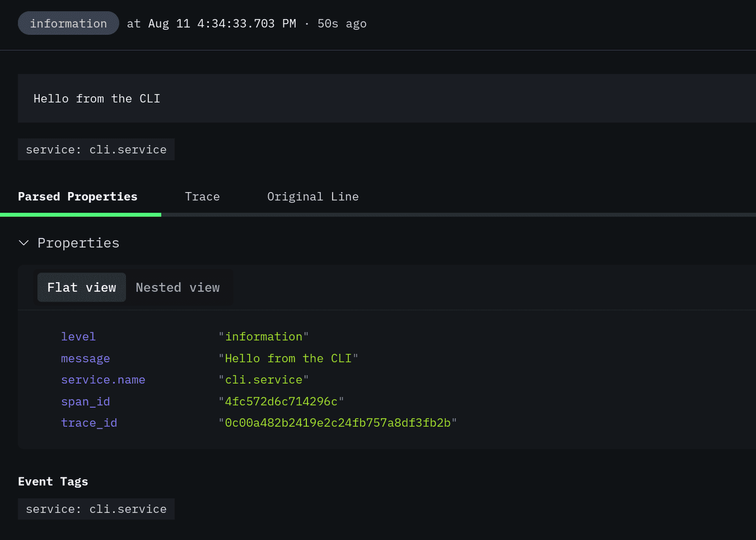
Task: Switch to Nested view
Action: coord(177,288)
